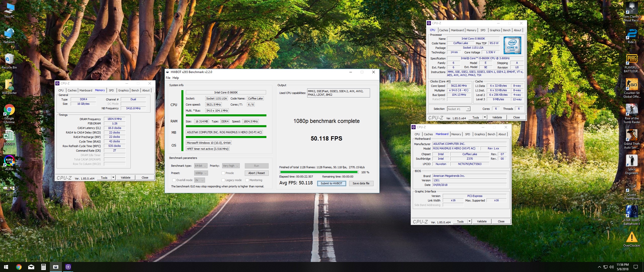Switch to CPU-Z taskbar icon
This screenshot has width=644, height=272.
[x=68, y=267]
